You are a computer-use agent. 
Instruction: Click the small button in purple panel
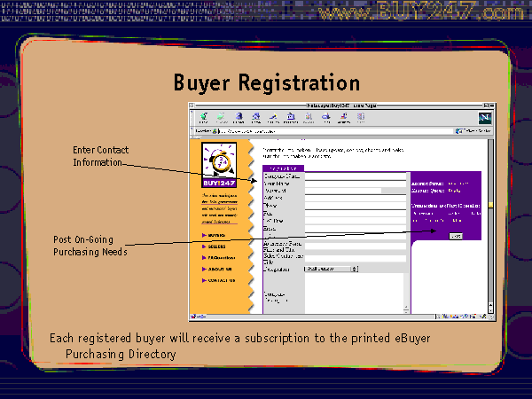pyautogui.click(x=456, y=236)
